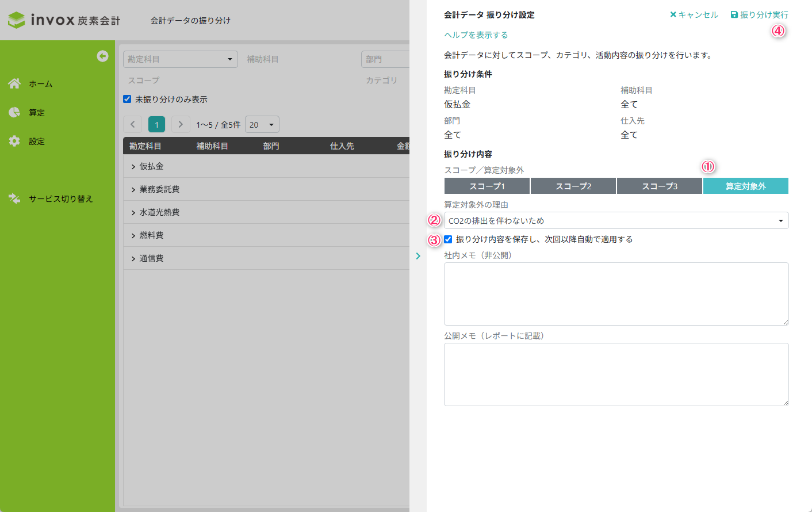Open the 算定対象外の理由 dropdown
This screenshot has height=512, width=812.
616,220
